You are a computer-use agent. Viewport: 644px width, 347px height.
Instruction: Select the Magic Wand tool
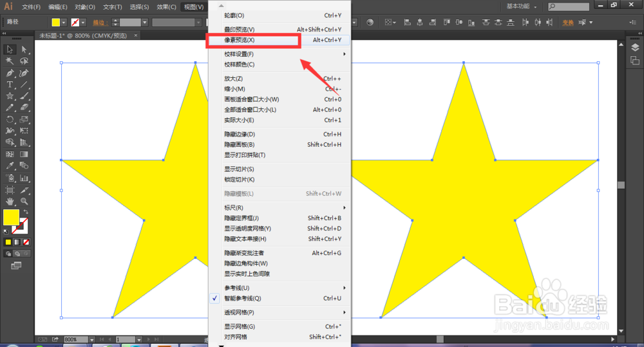coord(10,61)
